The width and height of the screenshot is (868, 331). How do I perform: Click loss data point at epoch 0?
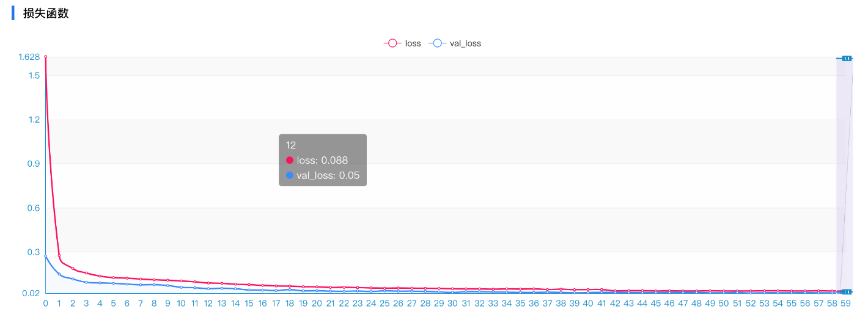(45, 57)
